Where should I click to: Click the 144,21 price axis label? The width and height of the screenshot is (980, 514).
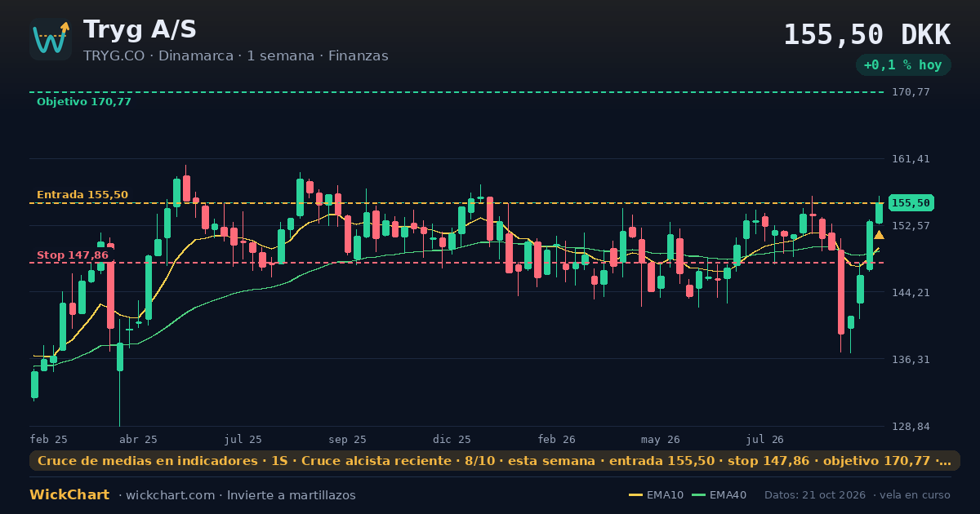pos(911,293)
